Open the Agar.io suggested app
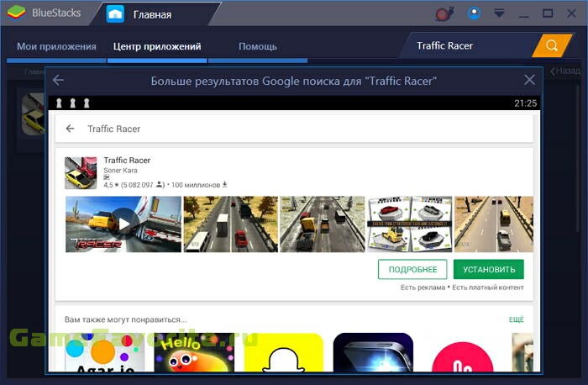Screen dimensions: 588x385 coord(105,352)
